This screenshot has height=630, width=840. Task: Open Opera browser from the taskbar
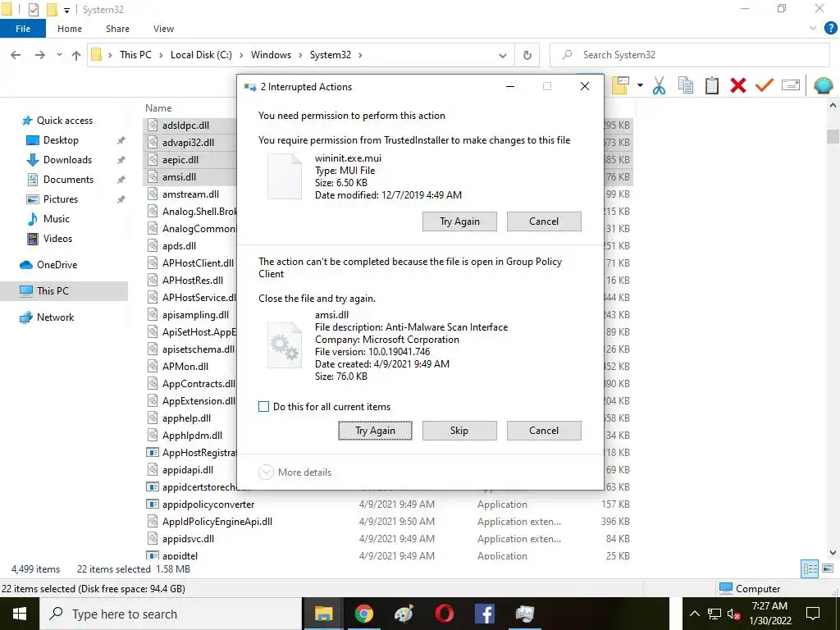click(x=444, y=614)
